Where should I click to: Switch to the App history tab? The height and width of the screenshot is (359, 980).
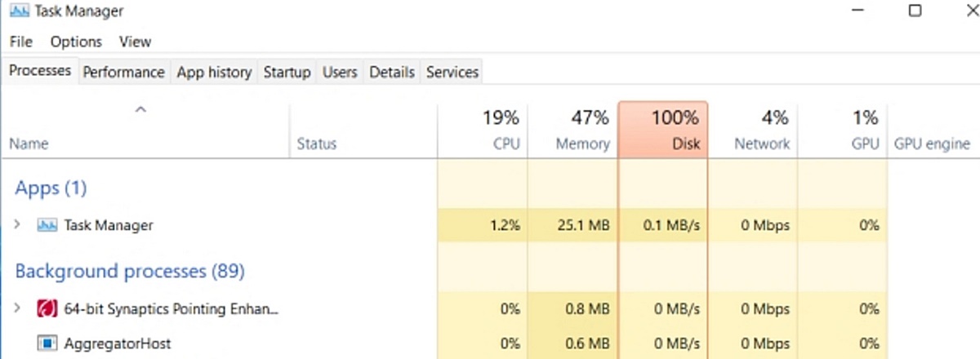pyautogui.click(x=214, y=72)
